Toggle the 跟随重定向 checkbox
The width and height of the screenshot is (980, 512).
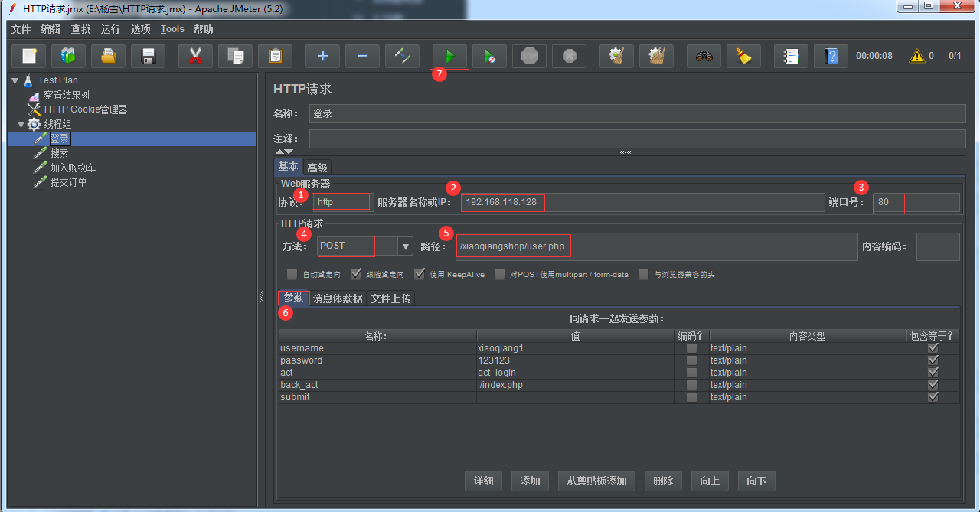coord(355,274)
